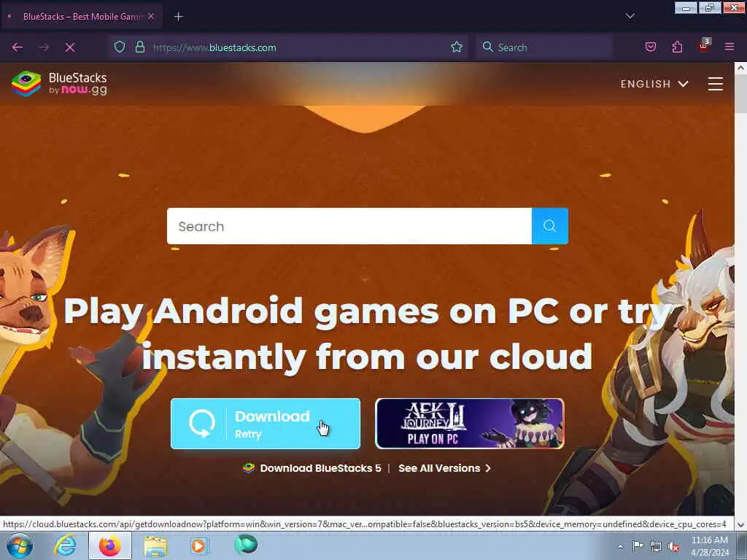
Task: Click the network tray icon
Action: click(656, 547)
